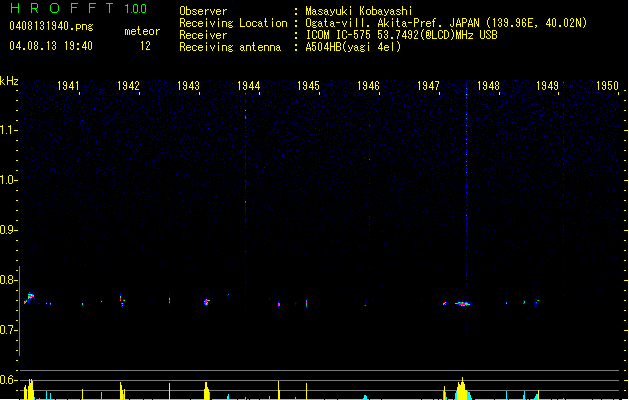Click the 'Receiver' field label
629x400 pixels.
[x=203, y=35]
